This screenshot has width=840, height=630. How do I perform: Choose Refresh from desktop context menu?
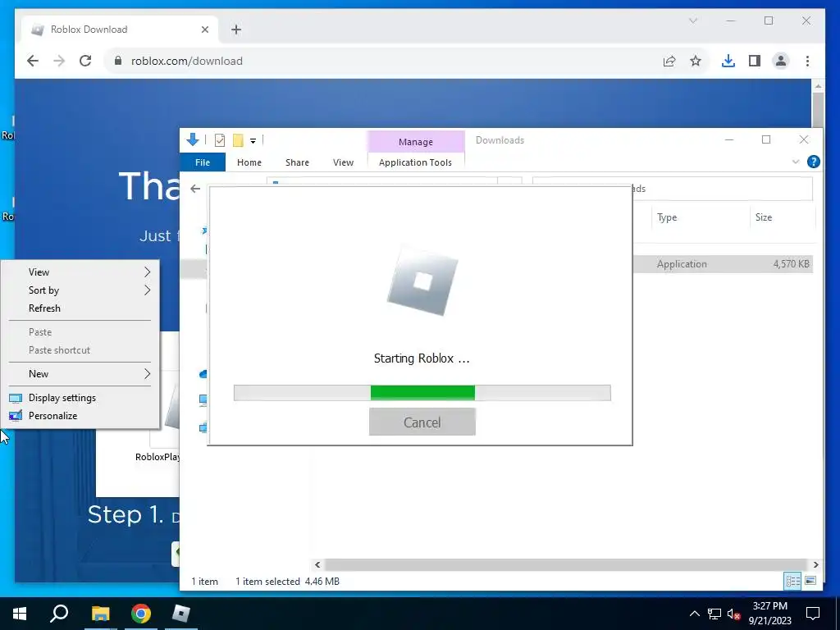[80, 308]
